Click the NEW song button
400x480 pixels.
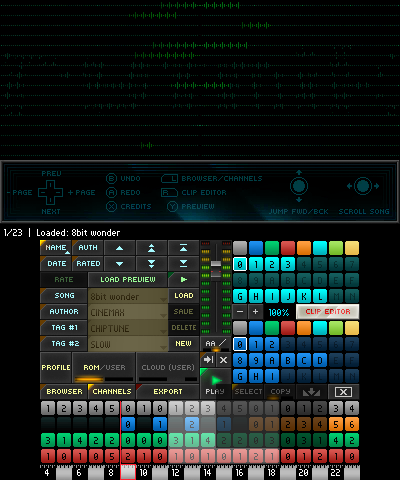[184, 344]
